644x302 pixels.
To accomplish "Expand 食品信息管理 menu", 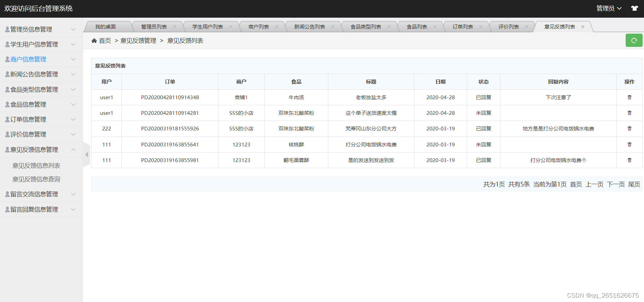I will click(41, 105).
